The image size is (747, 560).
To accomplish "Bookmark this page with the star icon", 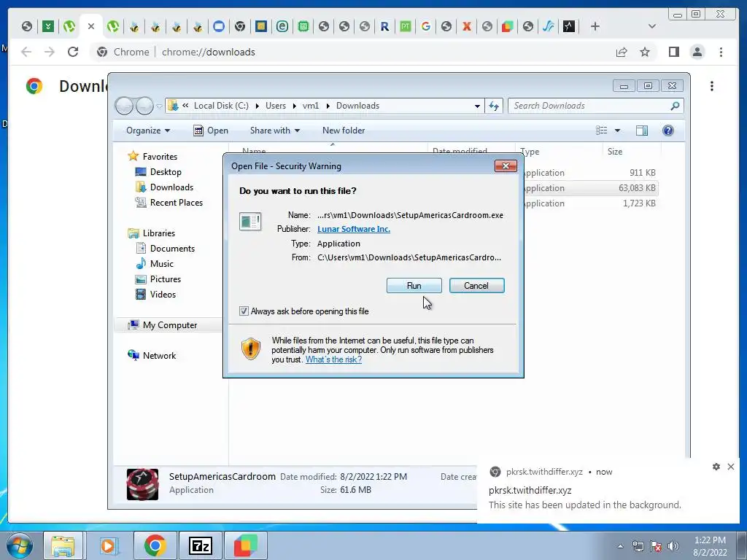I will [x=645, y=52].
